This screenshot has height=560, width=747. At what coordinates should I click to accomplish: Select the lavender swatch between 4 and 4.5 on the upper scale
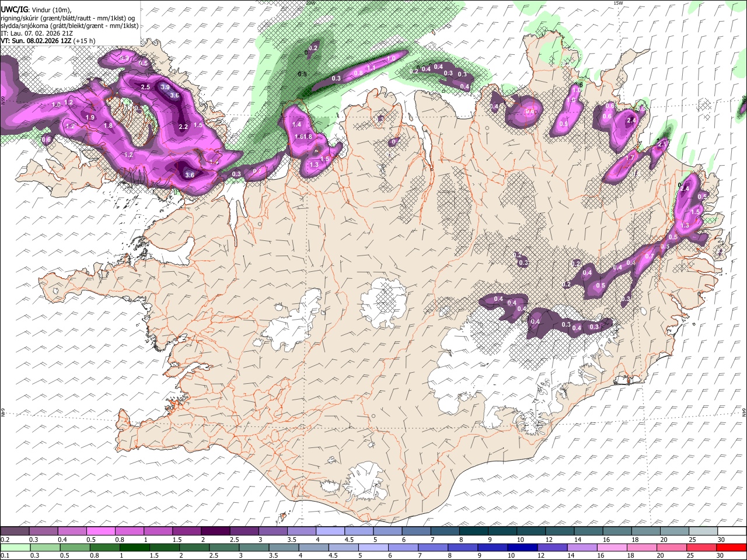[330, 531]
